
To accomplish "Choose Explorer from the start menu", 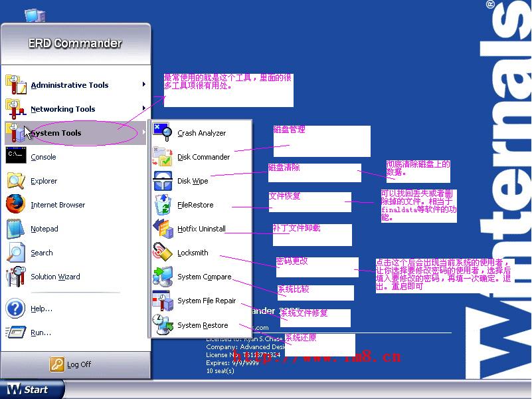I will click(76, 181).
